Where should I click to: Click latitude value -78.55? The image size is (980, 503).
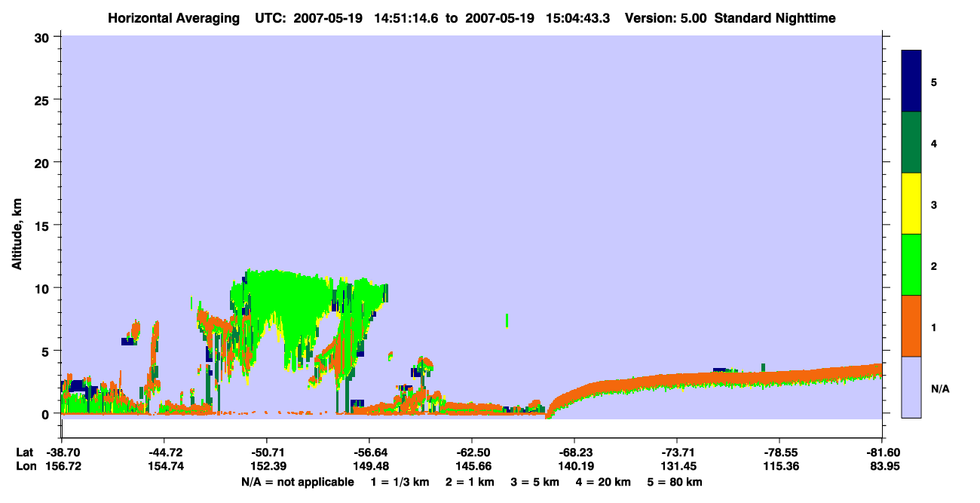[779, 452]
